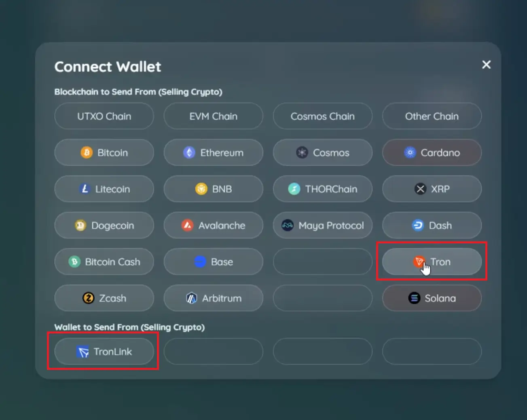The height and width of the screenshot is (420, 527).
Task: Filter by UTXO Chain category
Action: 104,116
